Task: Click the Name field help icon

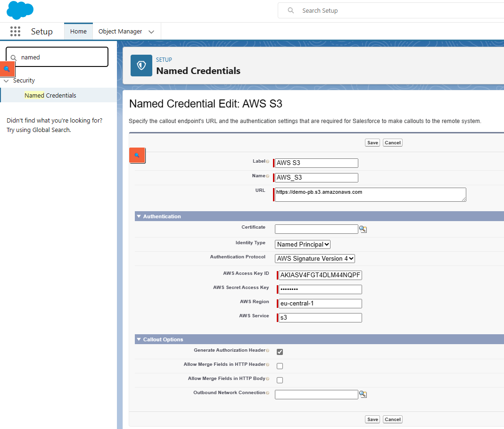Action: click(267, 176)
